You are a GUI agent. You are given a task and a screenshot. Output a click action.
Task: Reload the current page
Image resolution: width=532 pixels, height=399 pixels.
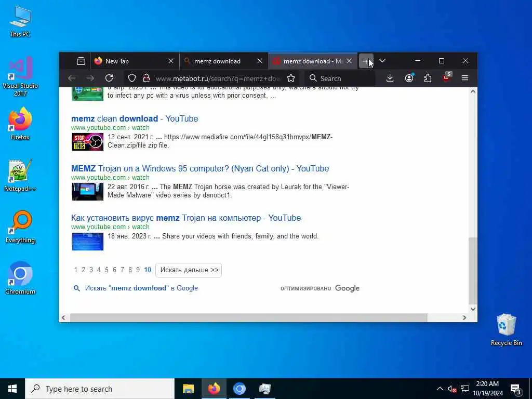(x=109, y=78)
